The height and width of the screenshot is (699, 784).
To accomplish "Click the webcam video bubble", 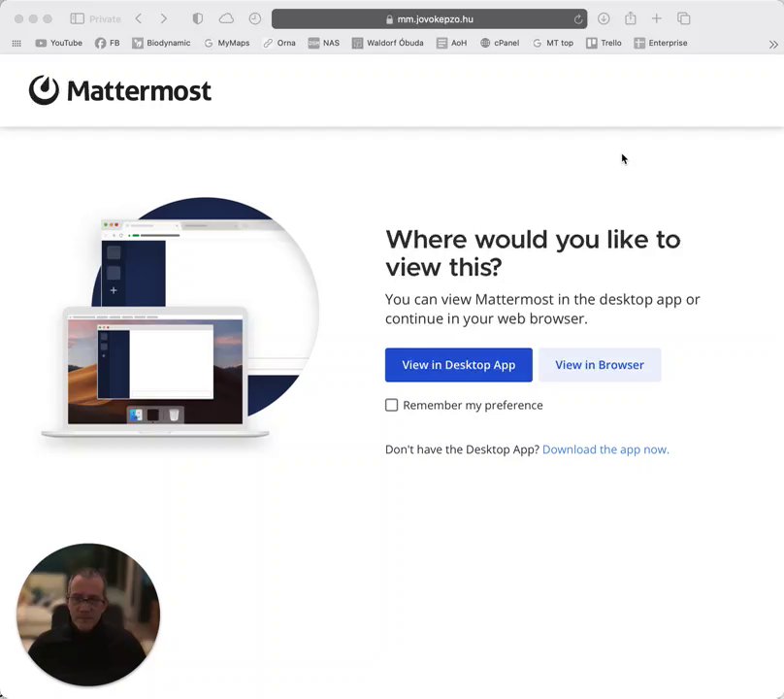I will tap(88, 615).
